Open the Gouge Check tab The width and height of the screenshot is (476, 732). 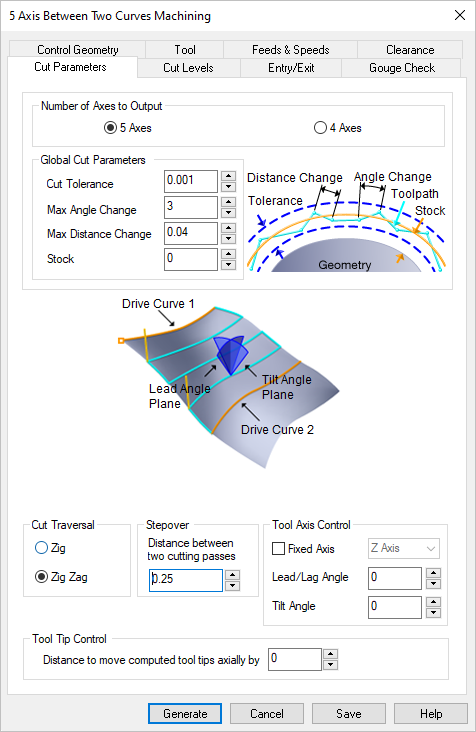coord(402,68)
